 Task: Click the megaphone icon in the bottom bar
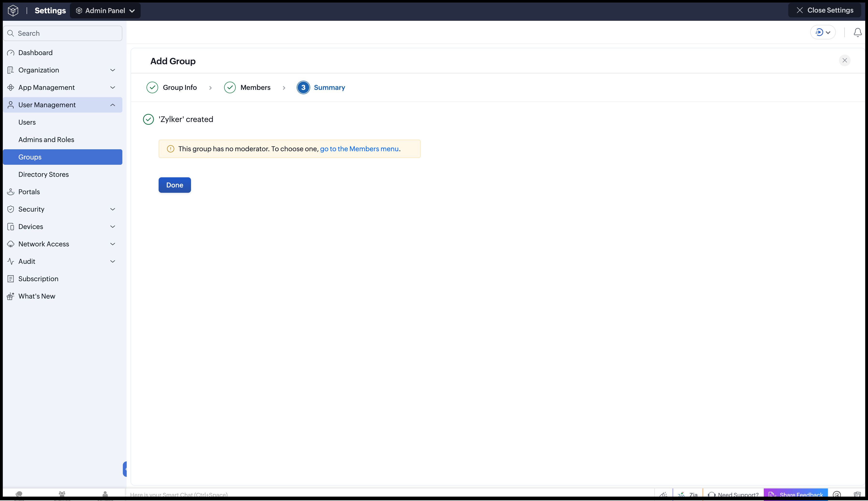pyautogui.click(x=663, y=495)
